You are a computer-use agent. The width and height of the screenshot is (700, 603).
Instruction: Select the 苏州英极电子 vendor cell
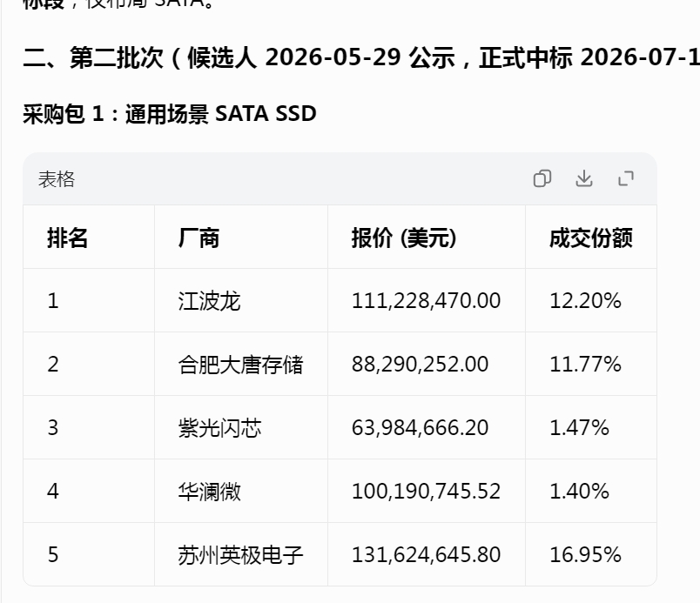240,555
